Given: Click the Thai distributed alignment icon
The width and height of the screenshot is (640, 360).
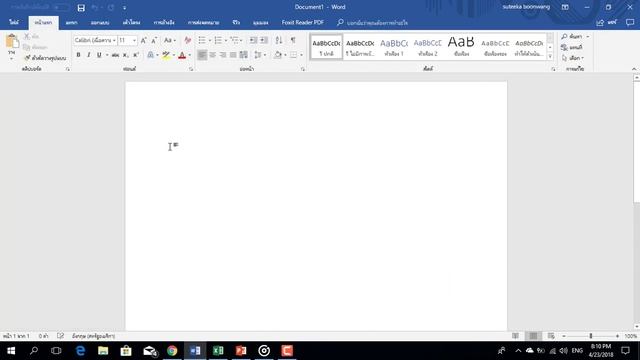Looking at the screenshot, I should click(244, 55).
